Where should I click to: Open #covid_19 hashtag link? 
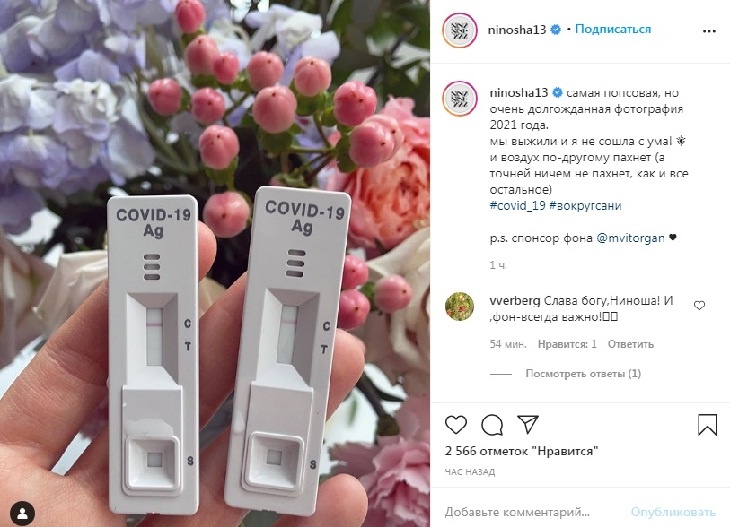pos(517,206)
